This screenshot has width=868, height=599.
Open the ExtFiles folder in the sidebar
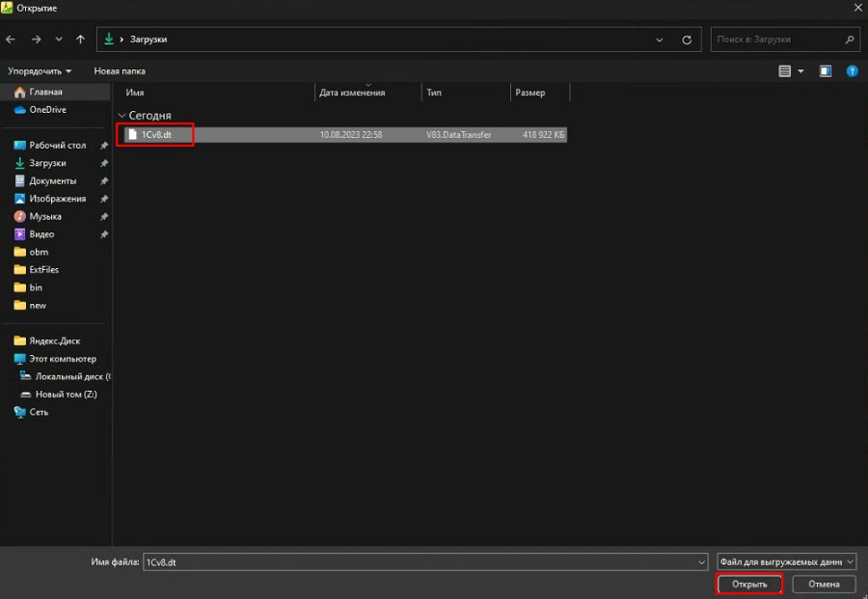point(43,270)
